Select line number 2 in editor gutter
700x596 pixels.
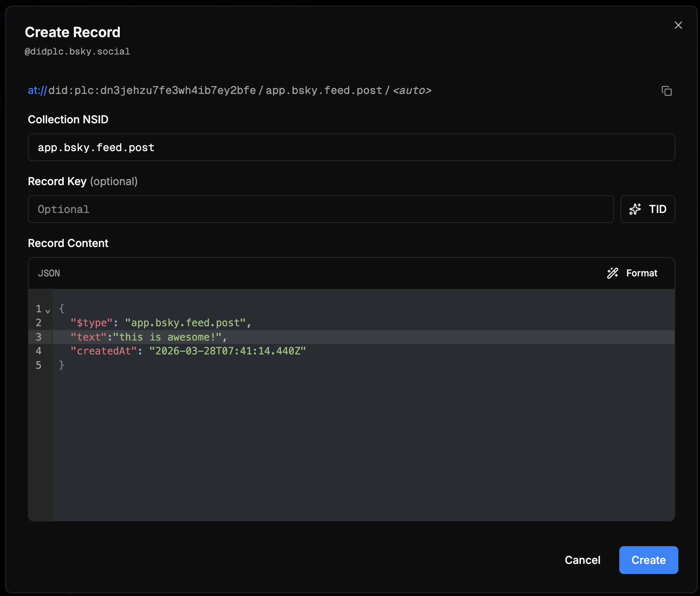pos(39,323)
